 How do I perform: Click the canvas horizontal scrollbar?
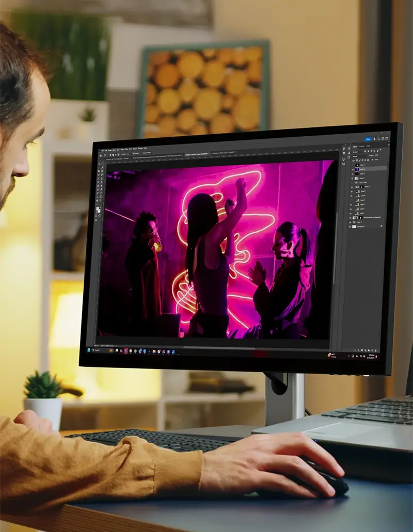(x=219, y=347)
